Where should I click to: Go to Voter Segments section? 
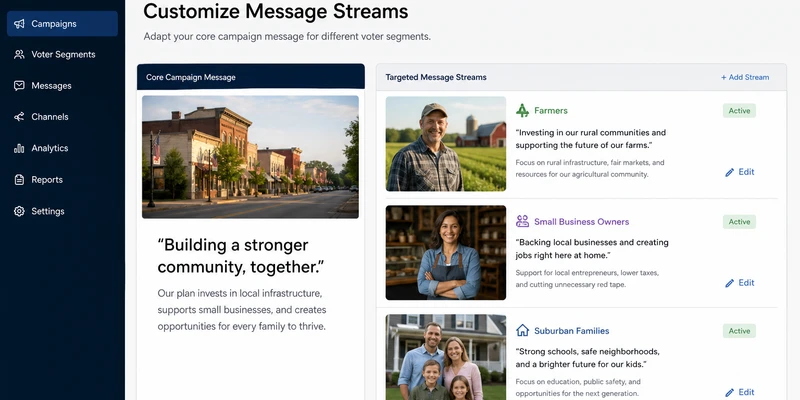coord(62,55)
